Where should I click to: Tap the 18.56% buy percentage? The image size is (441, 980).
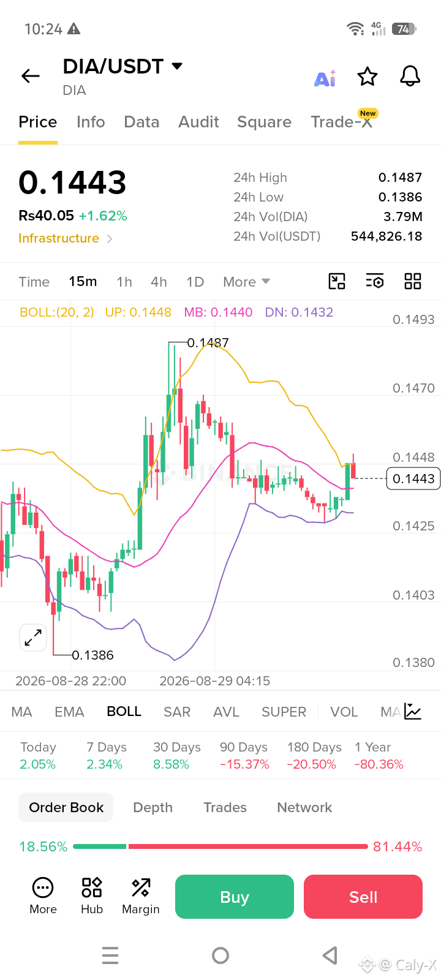coord(43,846)
